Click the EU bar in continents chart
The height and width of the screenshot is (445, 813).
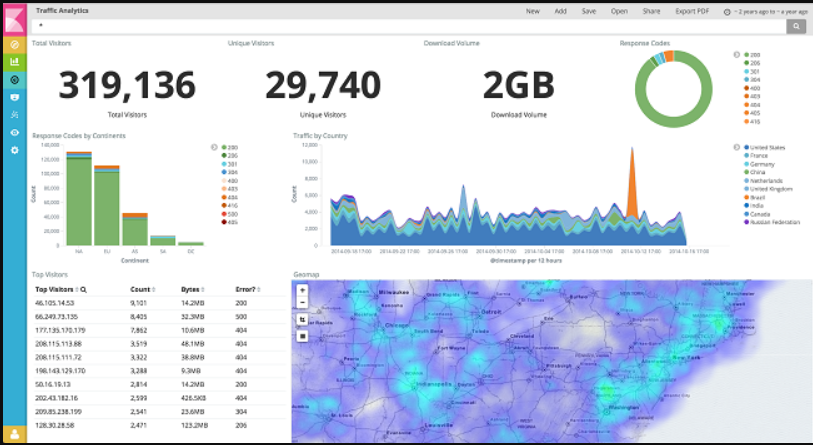pyautogui.click(x=107, y=205)
